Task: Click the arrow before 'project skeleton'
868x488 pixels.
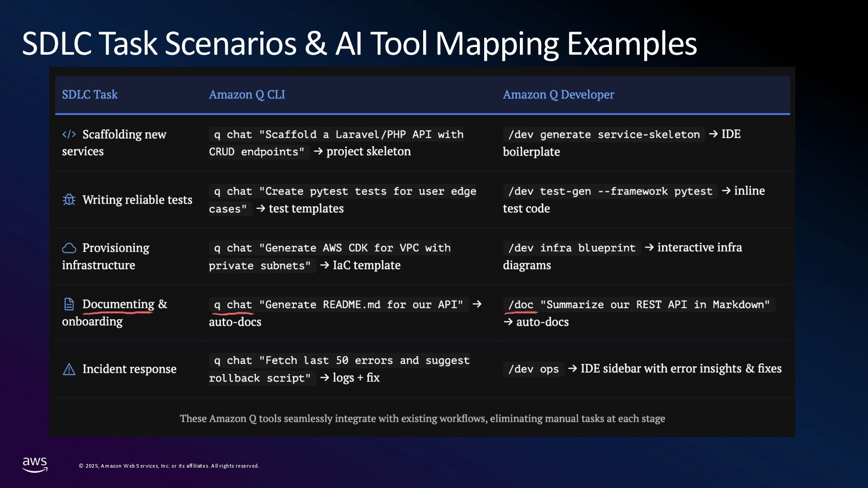Action: [x=318, y=151]
